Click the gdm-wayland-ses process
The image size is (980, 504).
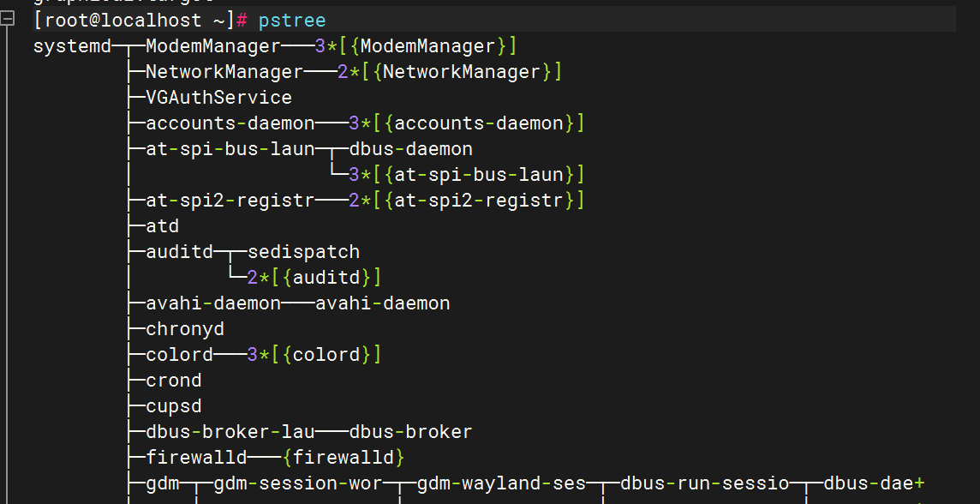pyautogui.click(x=501, y=483)
